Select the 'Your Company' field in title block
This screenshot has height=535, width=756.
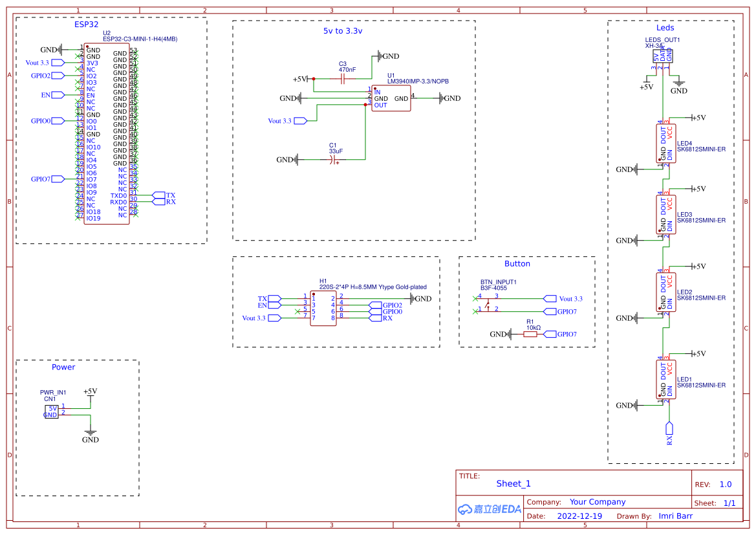click(x=598, y=502)
